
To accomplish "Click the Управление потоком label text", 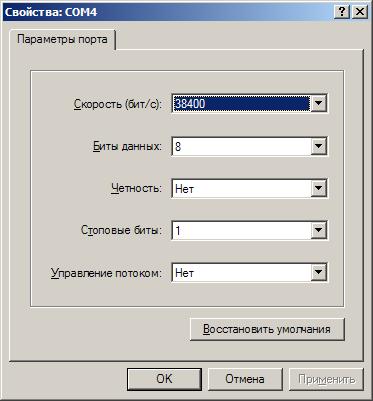I will pos(106,273).
